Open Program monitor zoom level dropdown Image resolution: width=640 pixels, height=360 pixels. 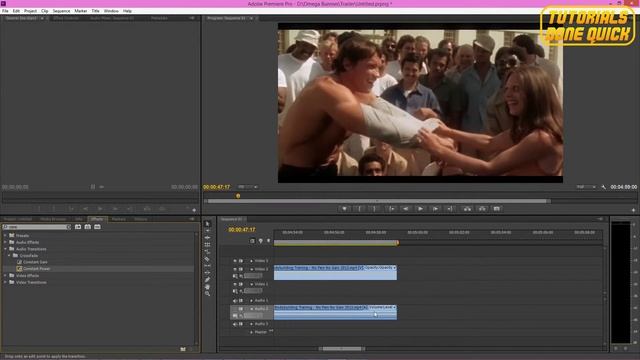tap(248, 187)
